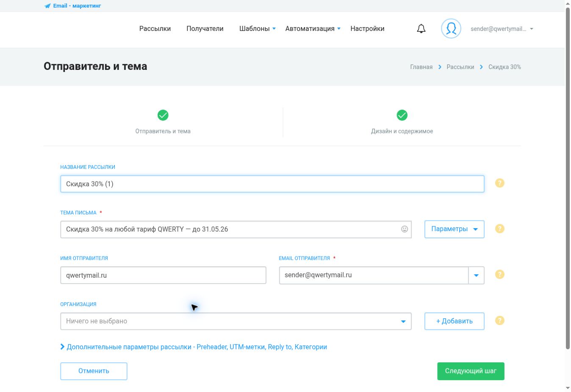
Task: Click the Название рассылки input field
Action: (x=272, y=184)
